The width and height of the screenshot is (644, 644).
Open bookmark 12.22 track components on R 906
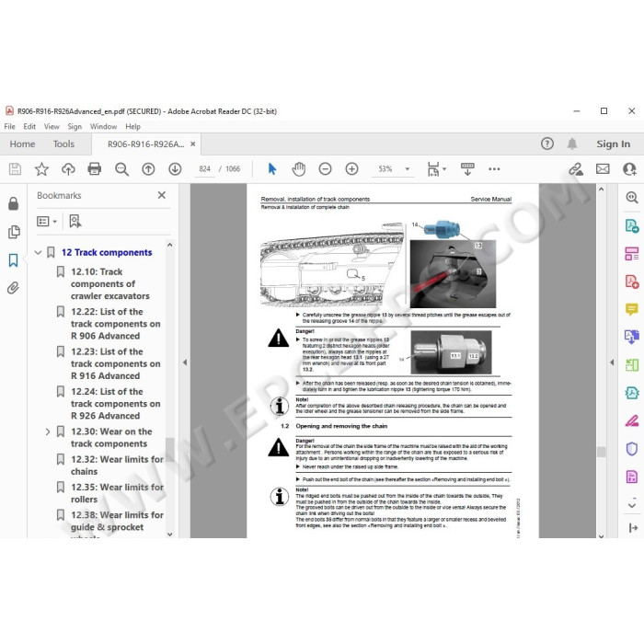pyautogui.click(x=115, y=324)
